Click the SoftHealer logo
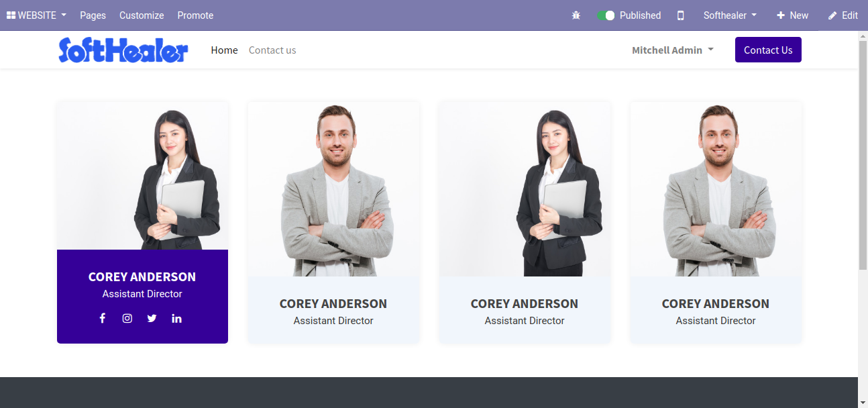 coord(123,50)
